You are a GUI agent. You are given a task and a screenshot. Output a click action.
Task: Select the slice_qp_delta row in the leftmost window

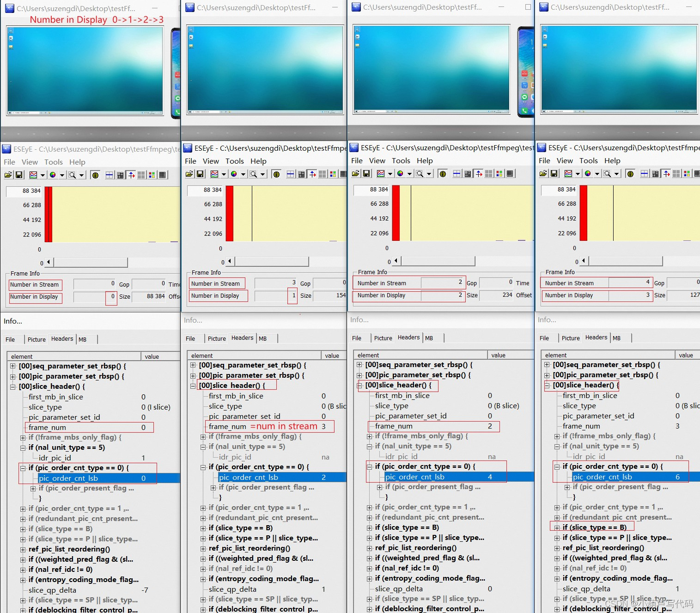pyautogui.click(x=88, y=590)
